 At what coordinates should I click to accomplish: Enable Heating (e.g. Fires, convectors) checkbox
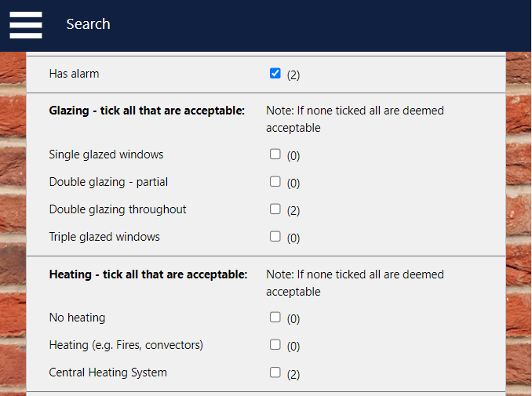[x=275, y=345]
